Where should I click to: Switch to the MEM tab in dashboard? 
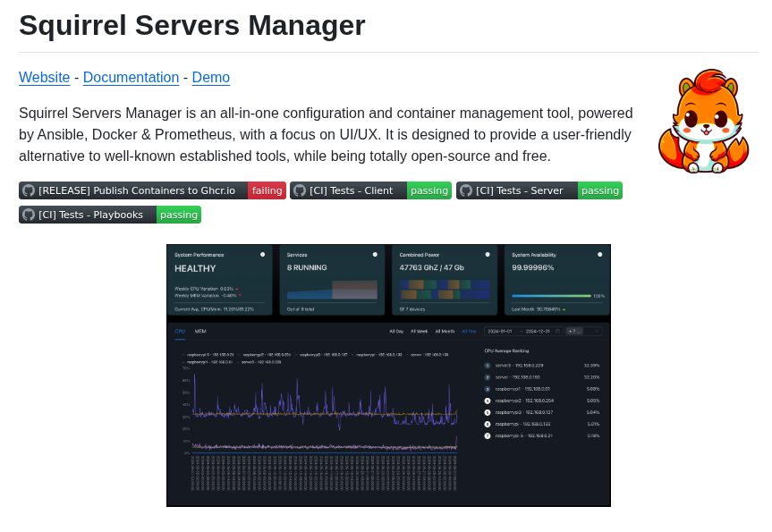pyautogui.click(x=200, y=331)
